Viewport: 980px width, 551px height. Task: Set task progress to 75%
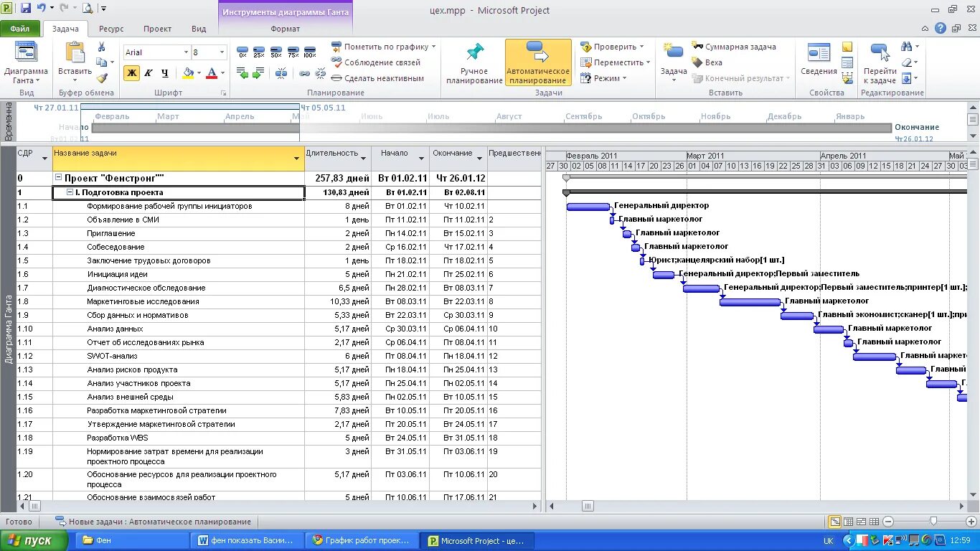pyautogui.click(x=293, y=51)
